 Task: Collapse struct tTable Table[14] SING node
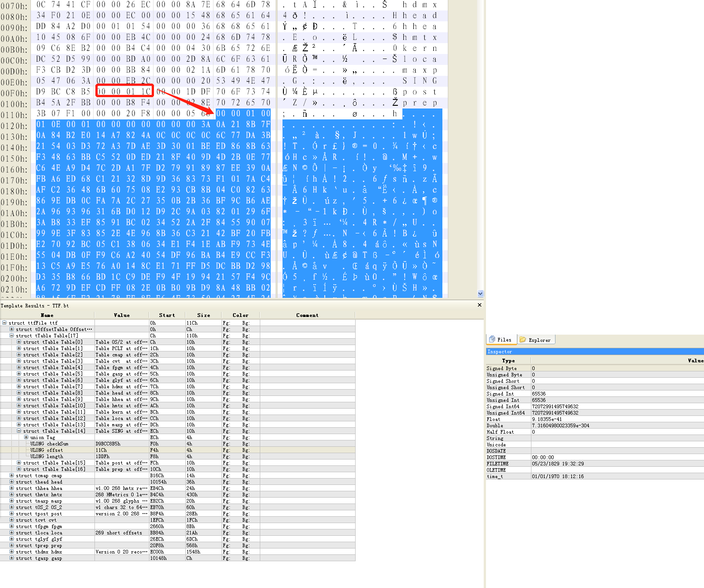[18, 431]
